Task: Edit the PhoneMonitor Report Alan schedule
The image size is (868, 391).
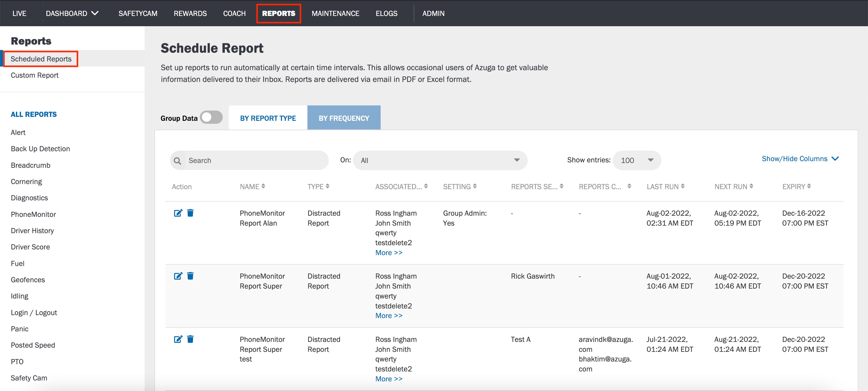Action: click(x=178, y=213)
